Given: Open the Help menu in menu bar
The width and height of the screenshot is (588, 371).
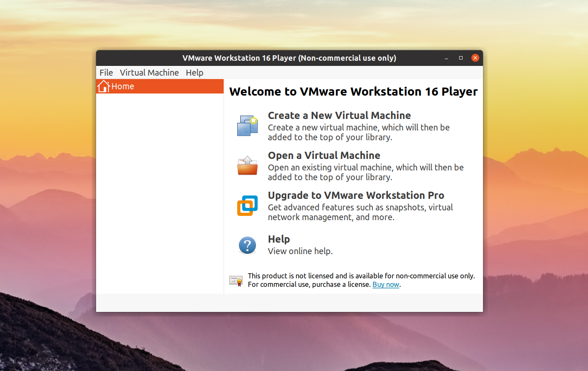Looking at the screenshot, I should (x=194, y=73).
